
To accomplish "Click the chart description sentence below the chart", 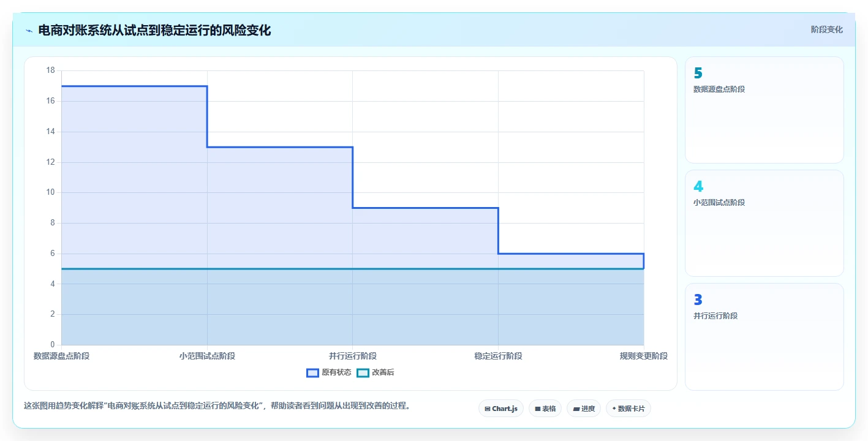I will pos(217,405).
